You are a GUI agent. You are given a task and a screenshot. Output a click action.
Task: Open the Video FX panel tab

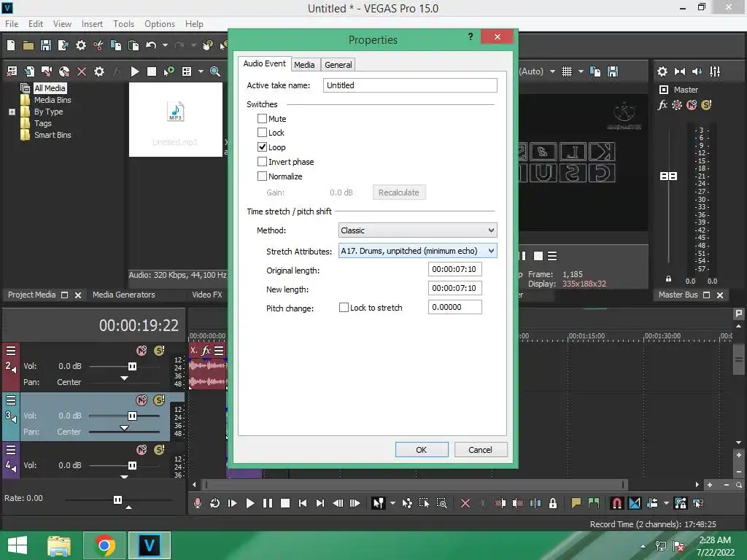point(206,295)
